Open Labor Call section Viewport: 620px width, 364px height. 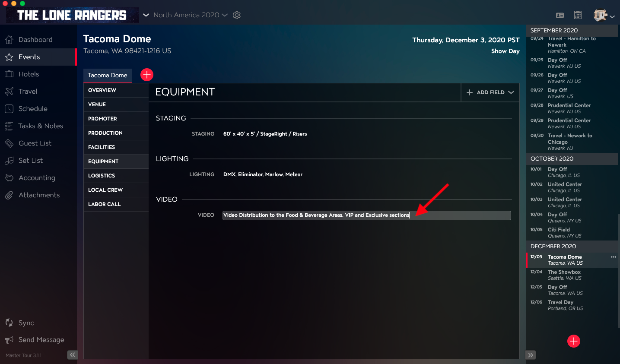tap(116, 204)
